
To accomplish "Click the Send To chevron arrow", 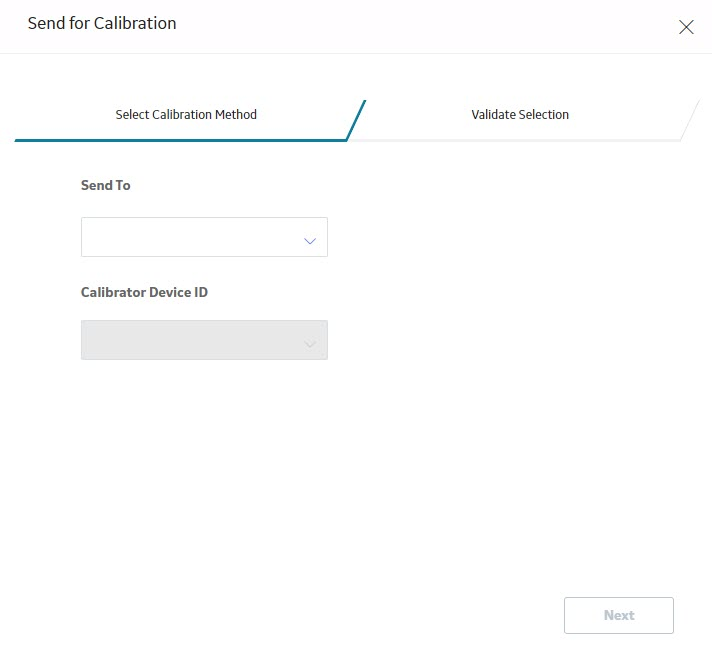I will [310, 241].
